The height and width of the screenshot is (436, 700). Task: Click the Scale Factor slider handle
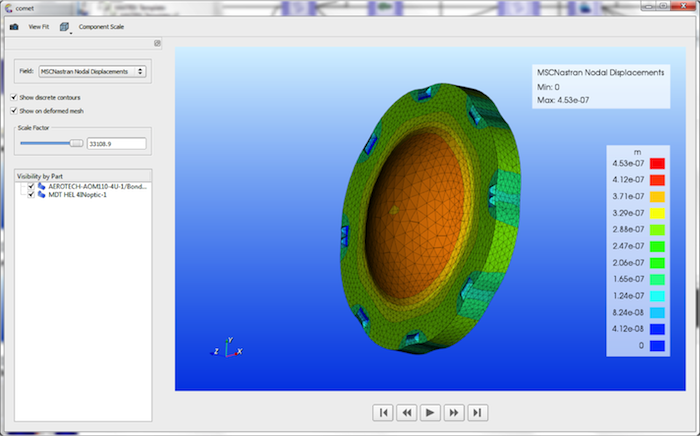click(76, 143)
